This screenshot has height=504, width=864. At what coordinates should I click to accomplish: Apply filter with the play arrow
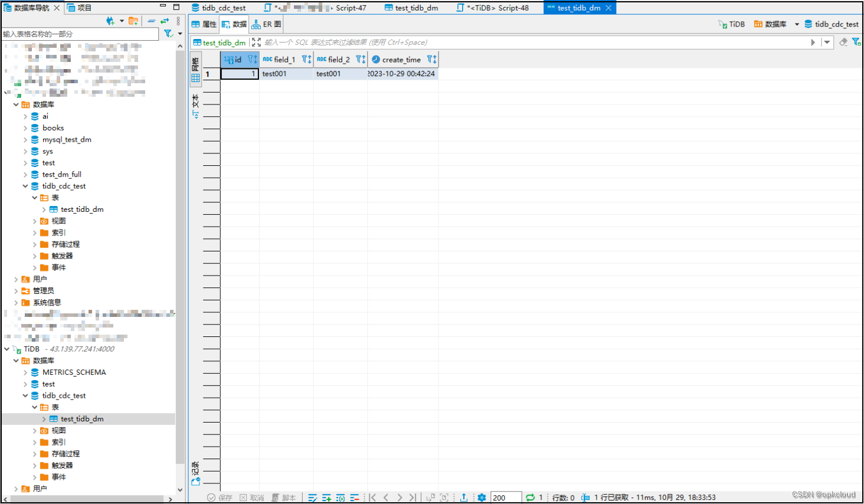pyautogui.click(x=813, y=42)
